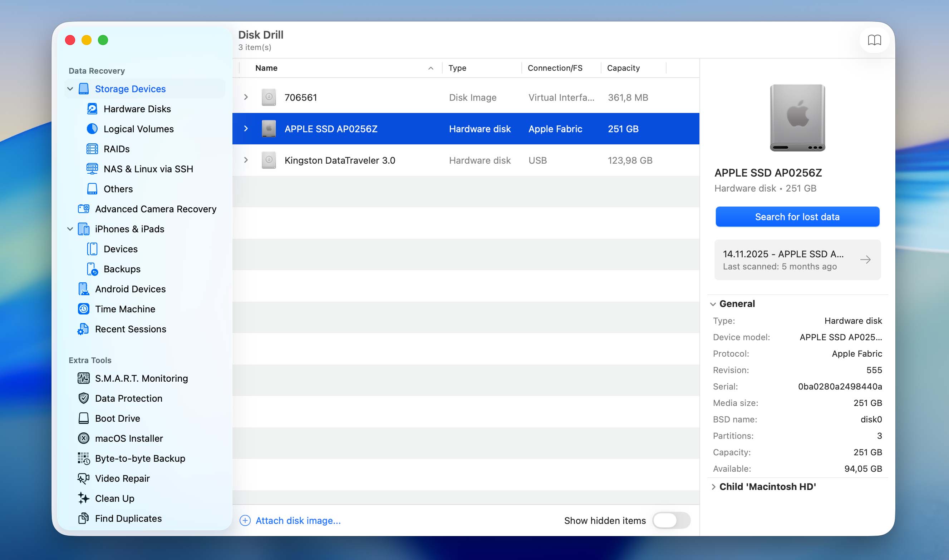Open Byte-to-byte Backup in the sidebar
The height and width of the screenshot is (560, 949).
click(140, 458)
